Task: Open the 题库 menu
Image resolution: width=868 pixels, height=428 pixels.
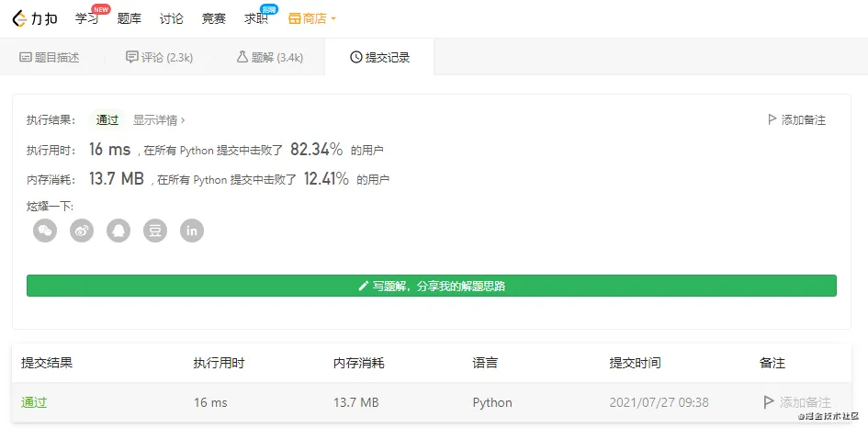Action: click(130, 18)
